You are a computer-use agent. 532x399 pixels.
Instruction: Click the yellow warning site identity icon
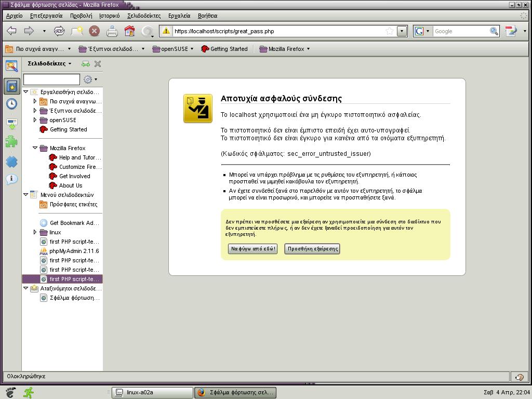pyautogui.click(x=166, y=31)
